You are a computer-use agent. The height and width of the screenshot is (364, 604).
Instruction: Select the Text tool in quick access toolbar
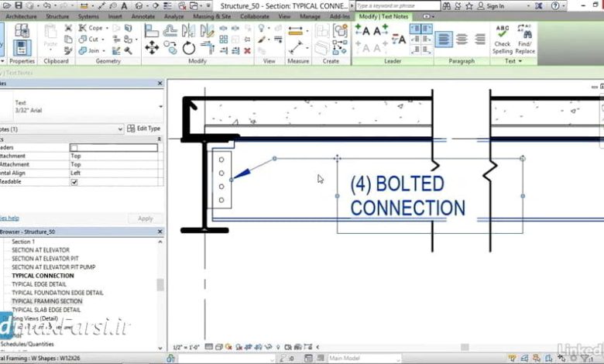[124, 5]
